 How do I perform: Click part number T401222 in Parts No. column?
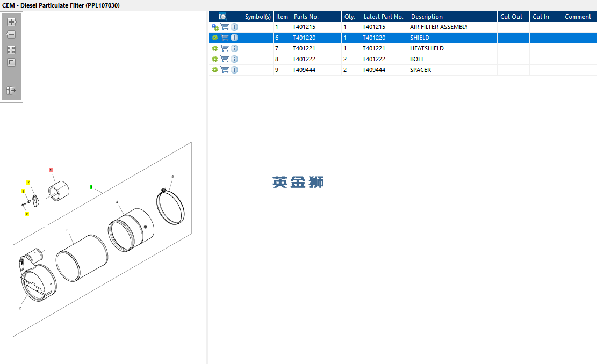click(304, 59)
